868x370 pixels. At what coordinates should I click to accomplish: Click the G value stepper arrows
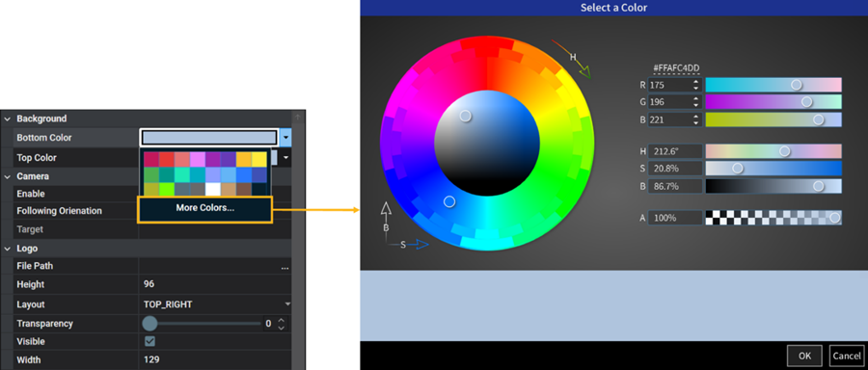click(695, 102)
